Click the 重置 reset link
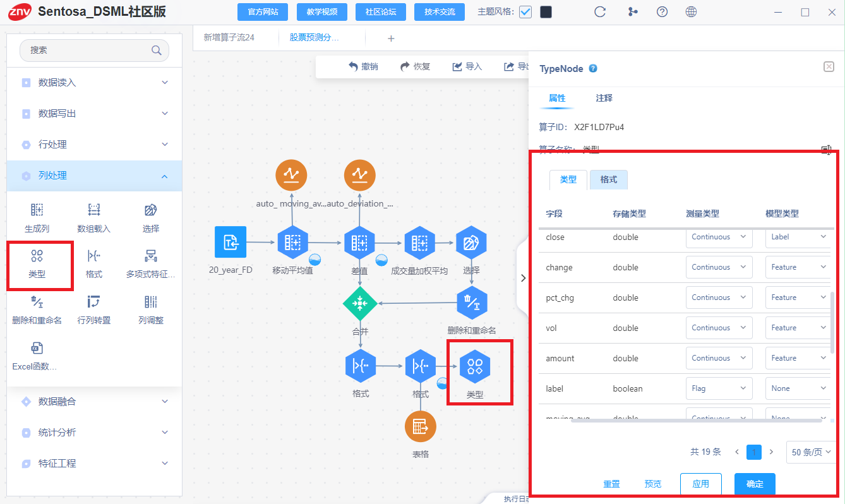 coord(611,484)
